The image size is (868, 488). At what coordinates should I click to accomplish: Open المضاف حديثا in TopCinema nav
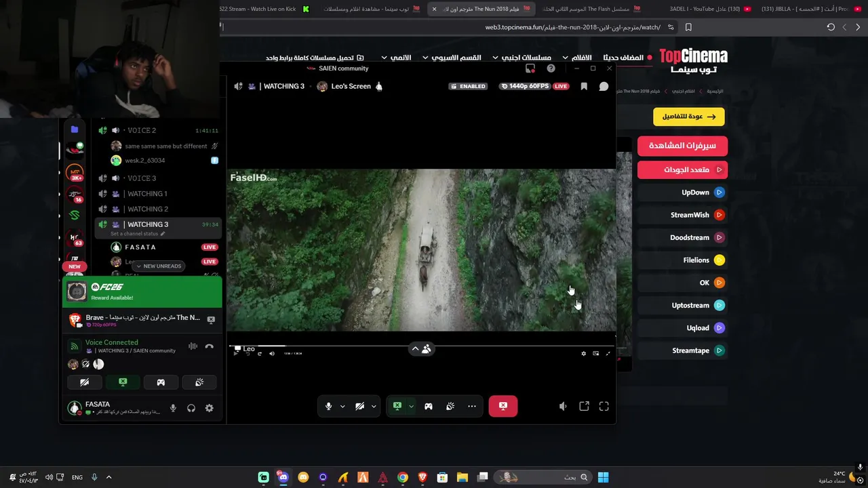pos(627,58)
